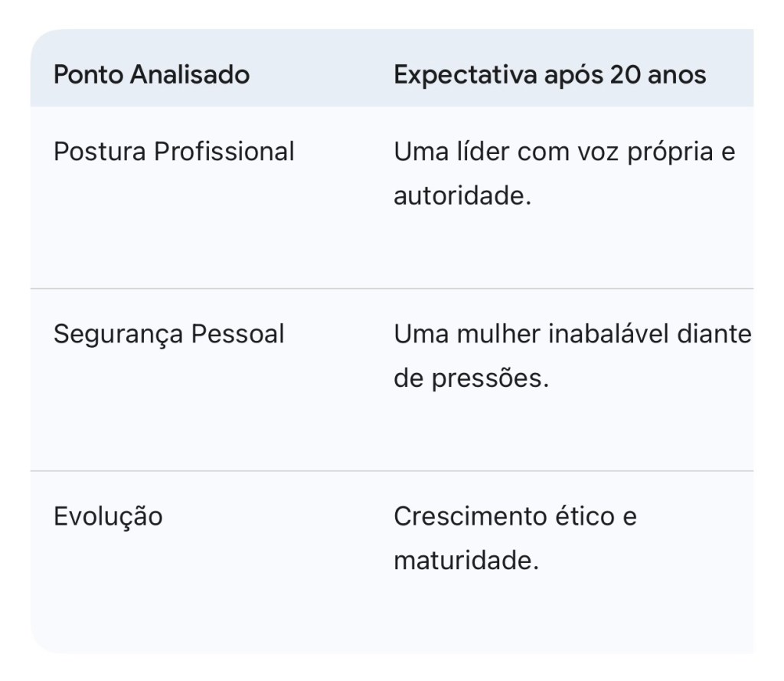Click the "Postura Profissional" row label

click(x=174, y=152)
